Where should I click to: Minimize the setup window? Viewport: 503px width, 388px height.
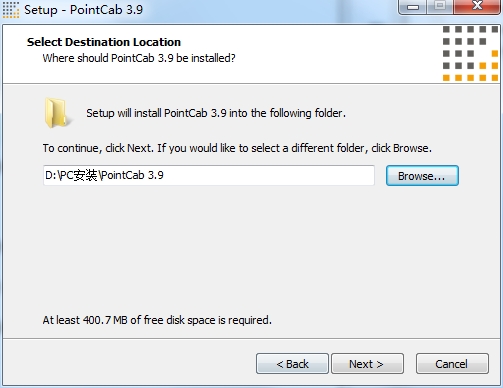click(x=413, y=7)
